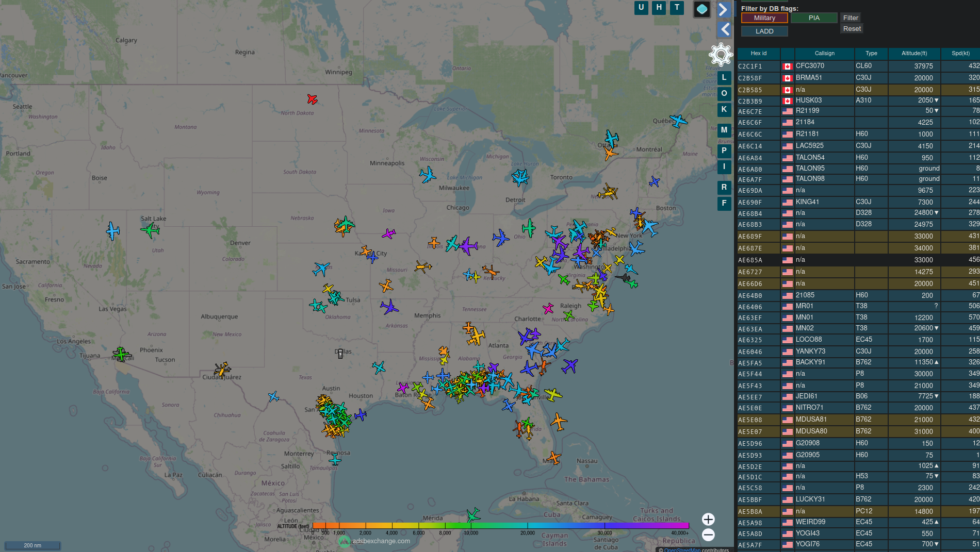Screen dimensions: 980x552
Task: Click the orange aircraft near Ciudad Juárez
Action: pos(222,370)
